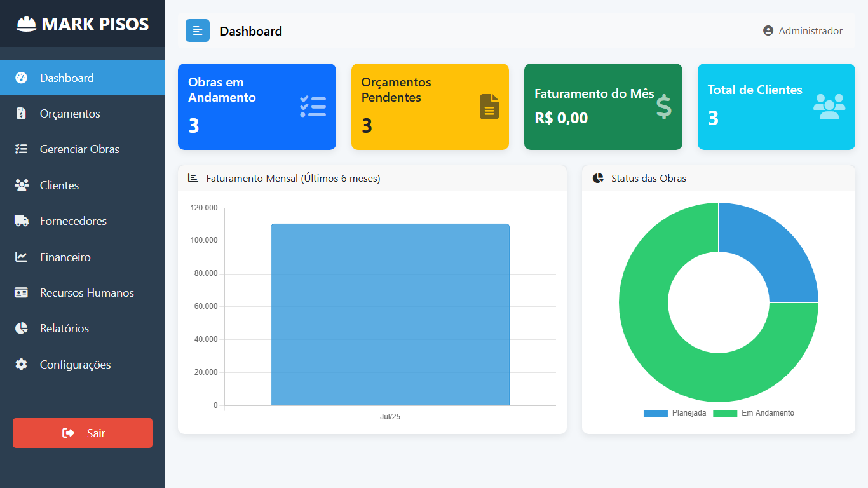This screenshot has height=488, width=868.
Task: Toggle the Planejada legend color swatch
Action: click(656, 413)
